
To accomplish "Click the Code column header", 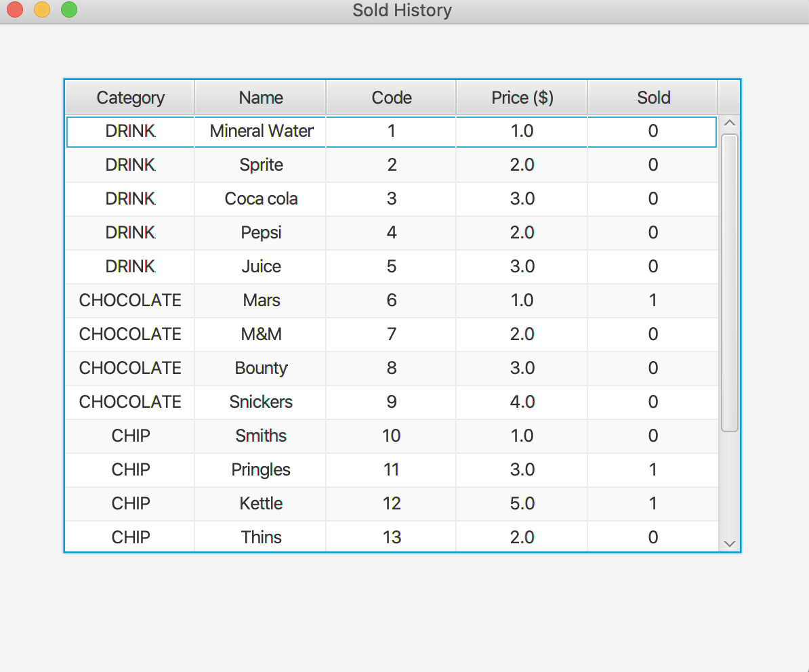I will [391, 98].
